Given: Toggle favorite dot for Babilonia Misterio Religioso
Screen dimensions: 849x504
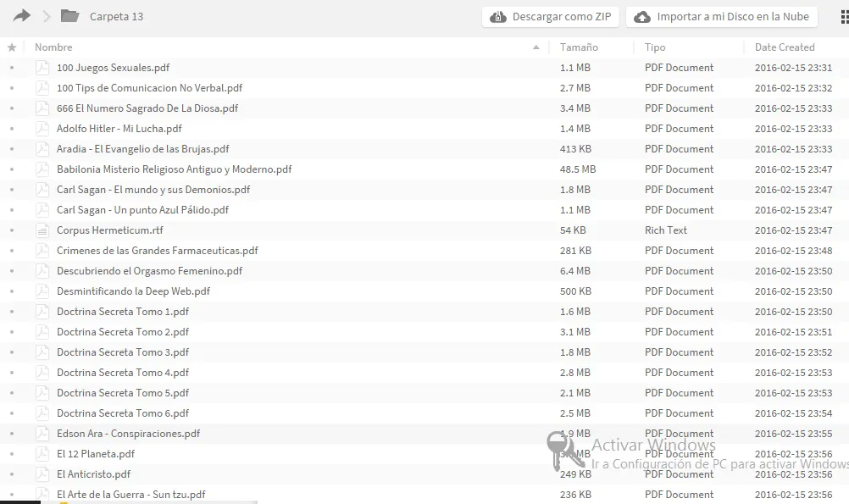Looking at the screenshot, I should coord(12,169).
